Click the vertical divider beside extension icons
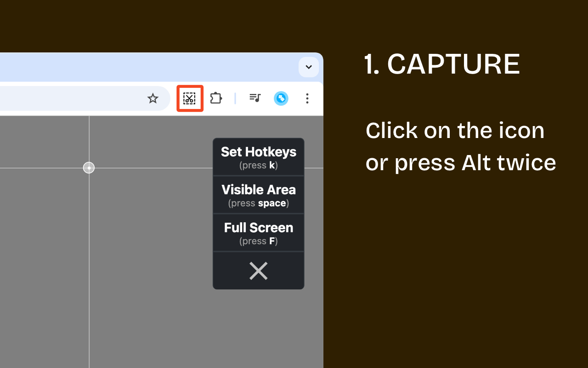The image size is (588, 368). [x=236, y=98]
